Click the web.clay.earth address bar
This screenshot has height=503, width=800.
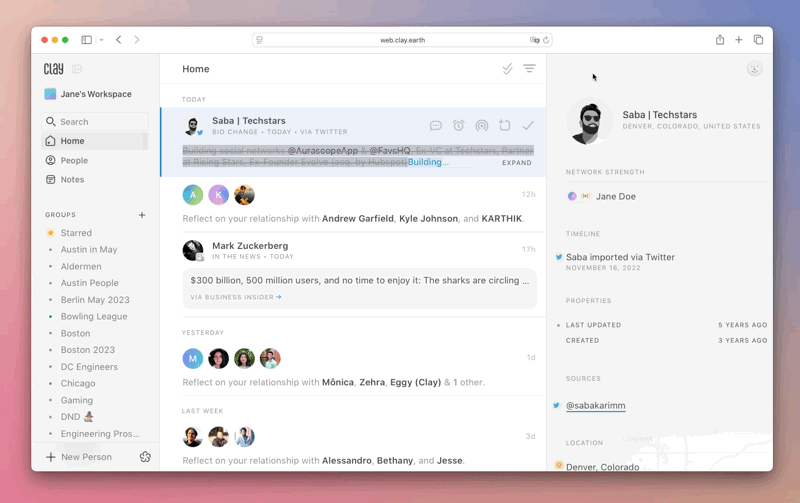tap(402, 40)
